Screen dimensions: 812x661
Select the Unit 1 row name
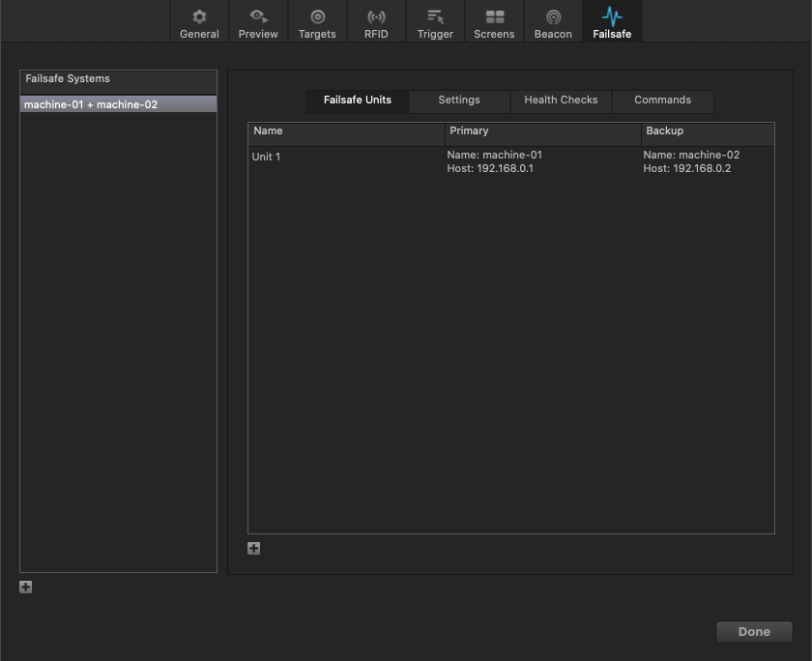point(266,157)
